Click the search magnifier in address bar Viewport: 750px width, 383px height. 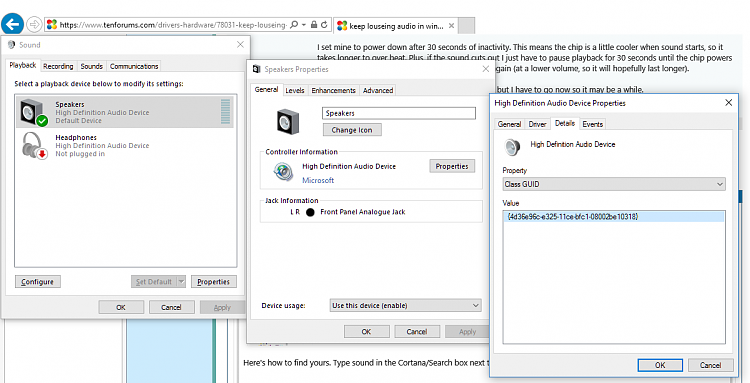click(x=294, y=24)
